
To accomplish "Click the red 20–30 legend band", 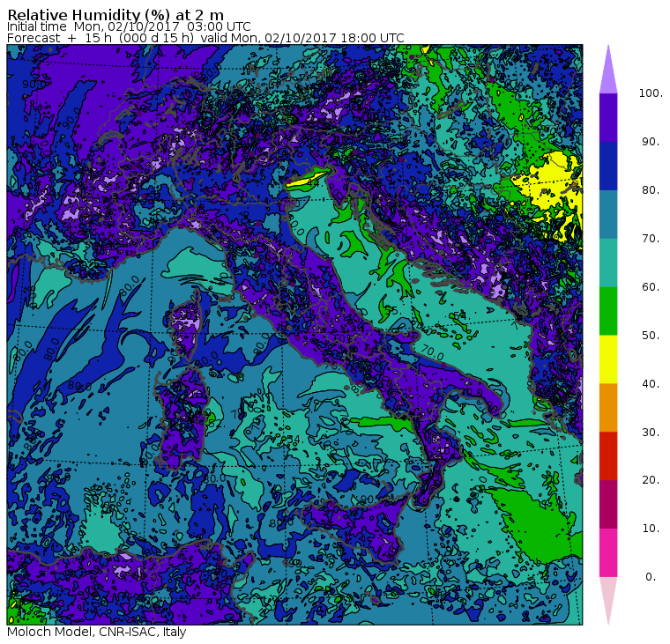I will (608, 456).
